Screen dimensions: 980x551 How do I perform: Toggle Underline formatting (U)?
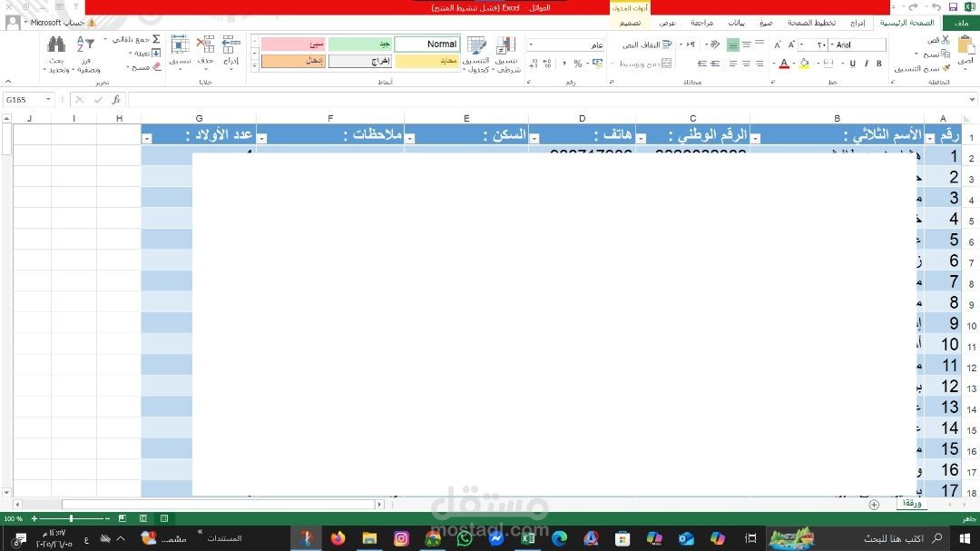tap(852, 64)
